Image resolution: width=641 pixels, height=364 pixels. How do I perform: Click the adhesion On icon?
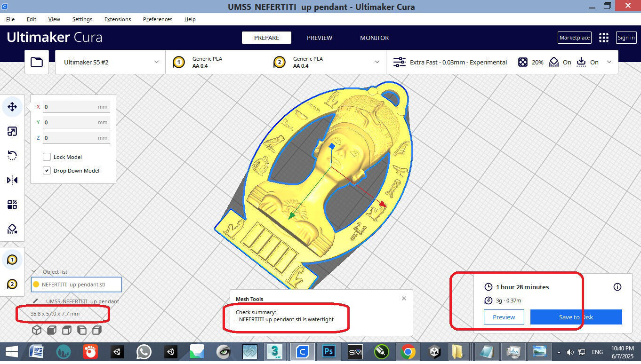tap(581, 62)
